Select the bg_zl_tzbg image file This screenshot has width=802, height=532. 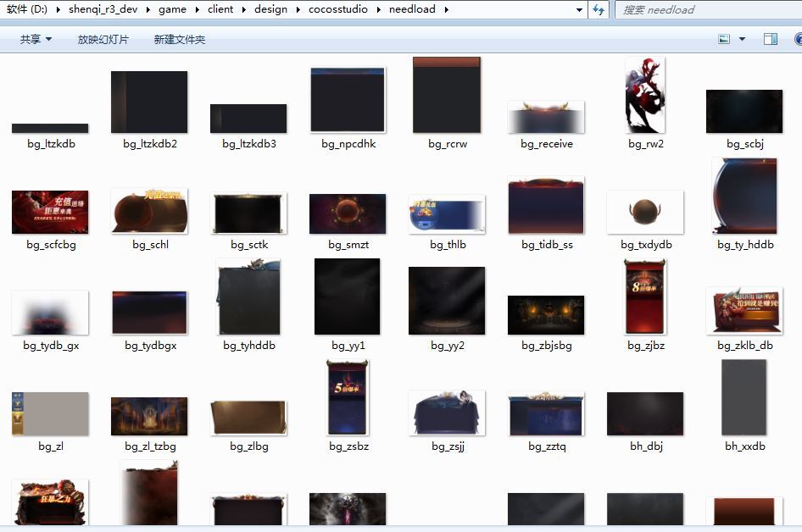tap(149, 416)
